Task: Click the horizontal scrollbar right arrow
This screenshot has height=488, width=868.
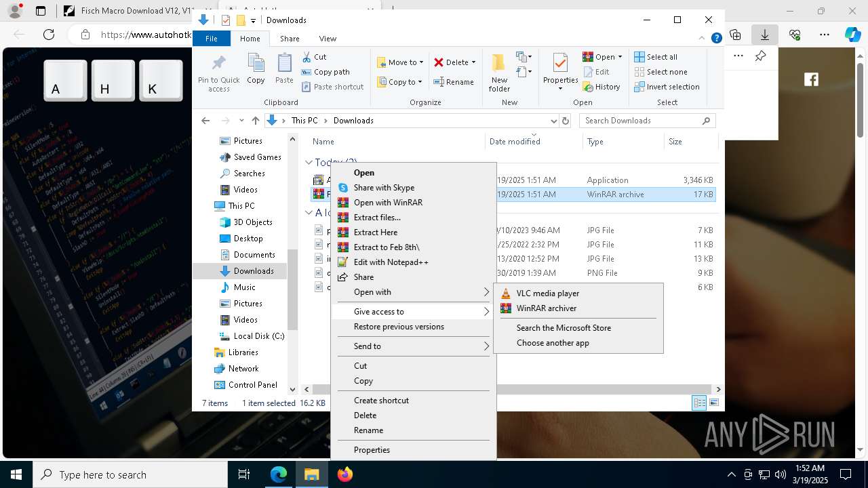Action: 718,389
